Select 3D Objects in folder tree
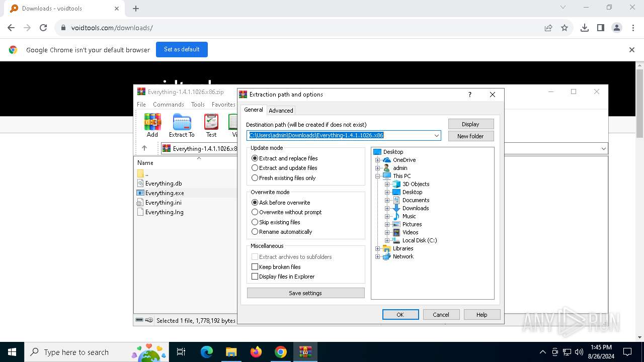This screenshot has height=362, width=644. point(416,184)
